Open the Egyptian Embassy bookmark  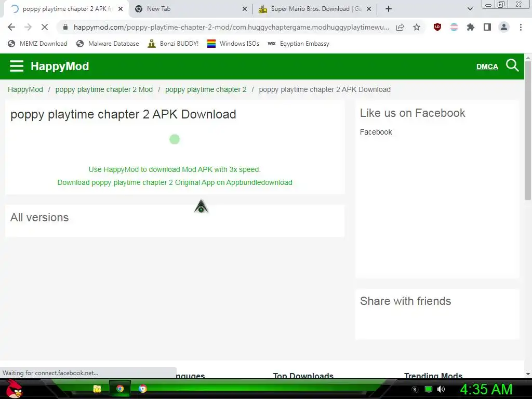[299, 44]
